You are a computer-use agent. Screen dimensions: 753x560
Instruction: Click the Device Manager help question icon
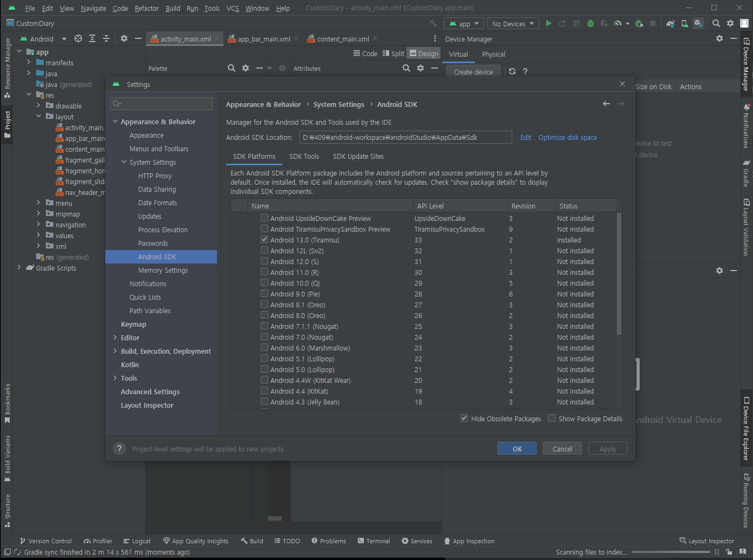tap(525, 71)
